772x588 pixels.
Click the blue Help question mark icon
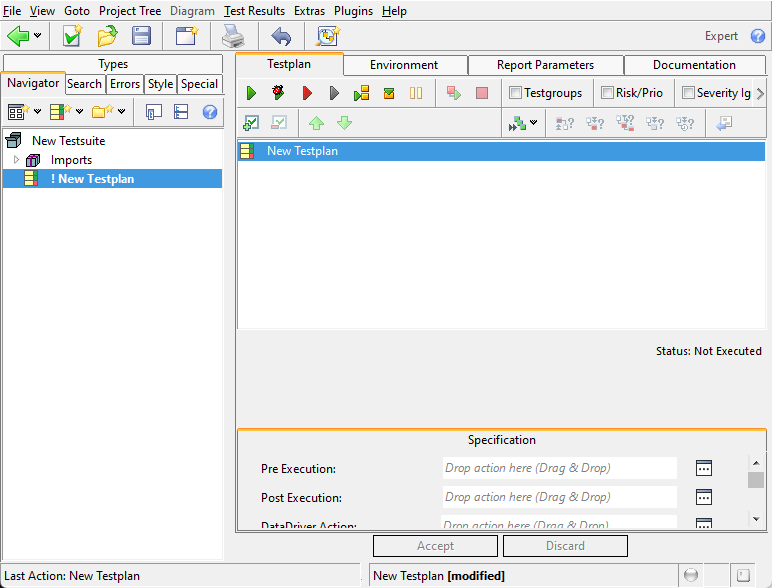pyautogui.click(x=758, y=37)
